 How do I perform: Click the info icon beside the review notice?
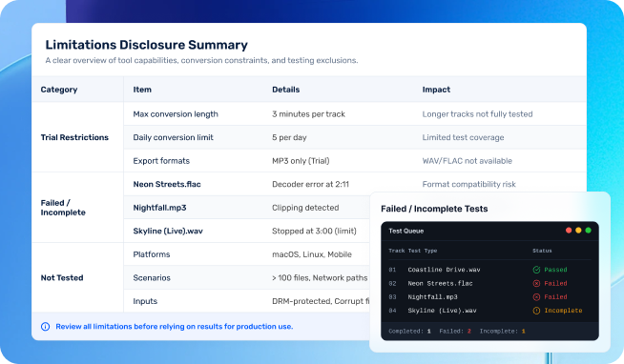click(x=46, y=327)
